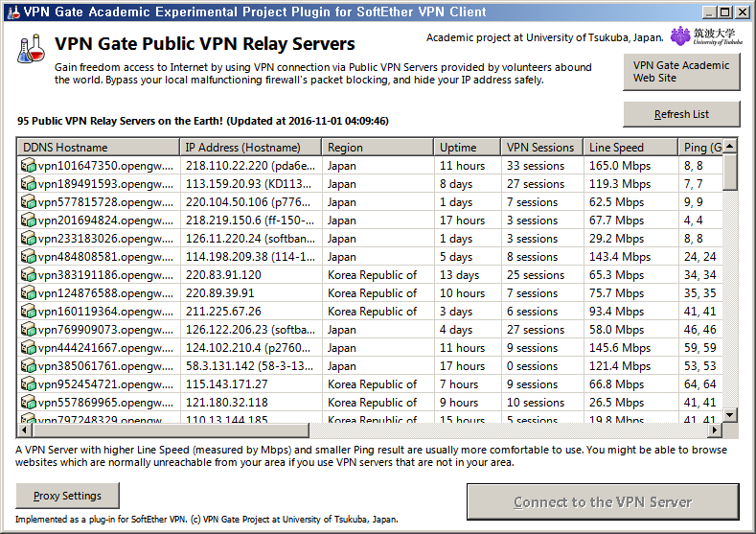Click the horizontal scrollbar thumb
Image resolution: width=756 pixels, height=534 pixels.
[x=171, y=430]
